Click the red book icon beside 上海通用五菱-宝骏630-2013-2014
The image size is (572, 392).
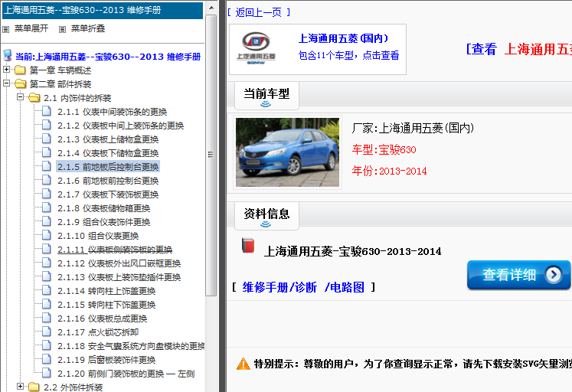[248, 246]
